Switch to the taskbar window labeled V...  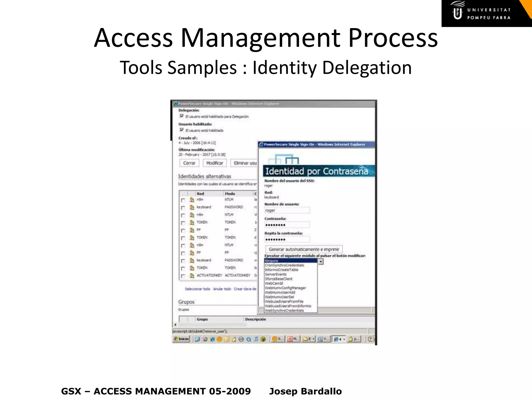point(323,339)
